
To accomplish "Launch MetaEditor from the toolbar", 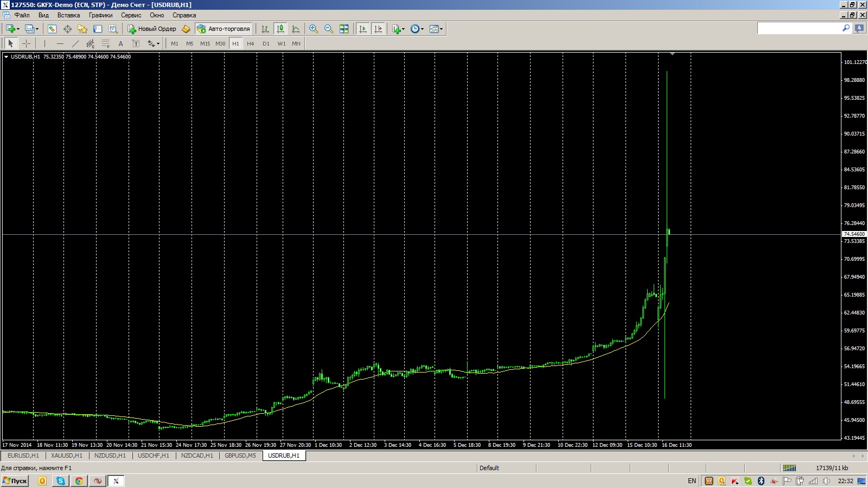I will (186, 29).
